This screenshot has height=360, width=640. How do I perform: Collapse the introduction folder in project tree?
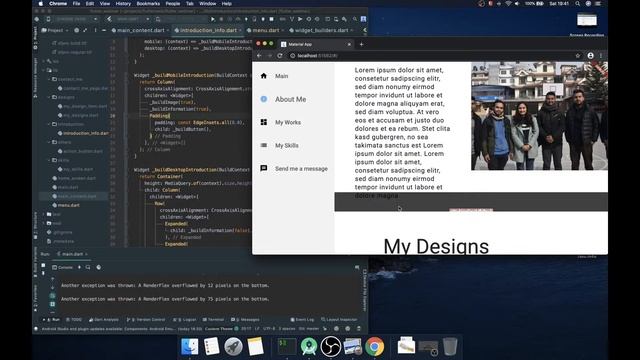(49, 124)
